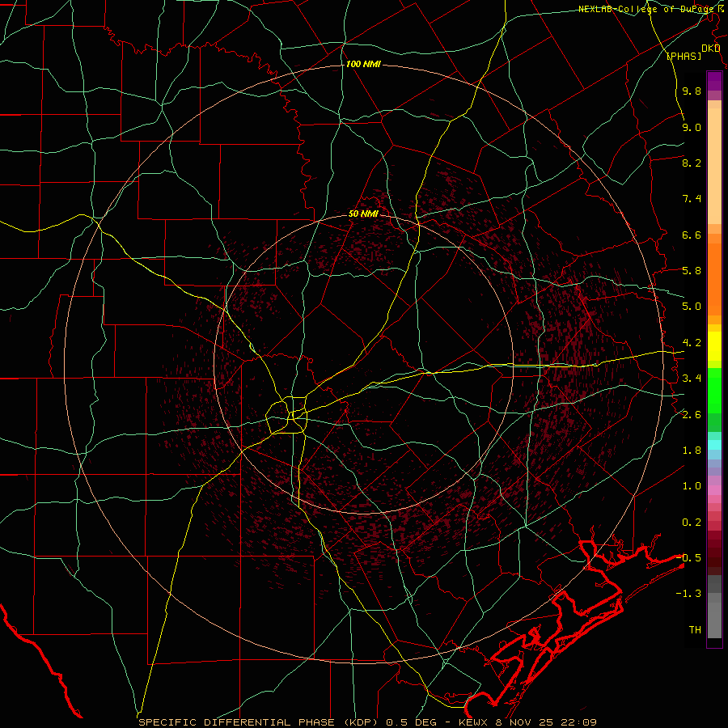This screenshot has height=728, width=728.
Task: Select the 4.2 scale value
Action: point(692,343)
